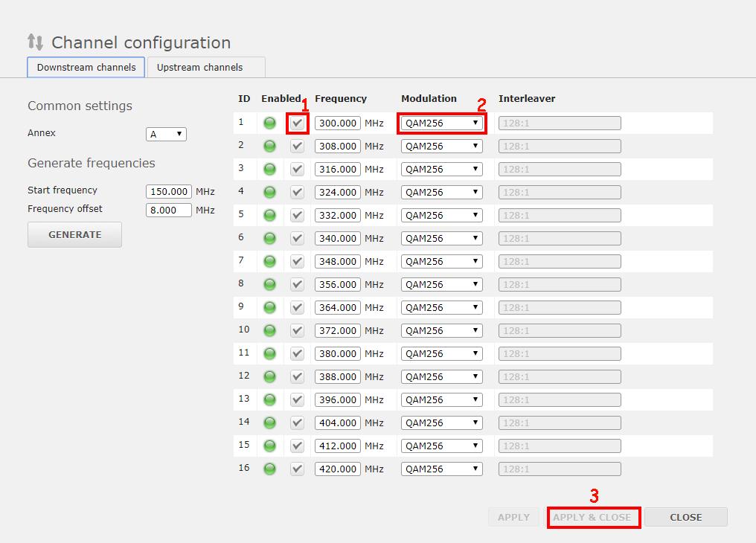Click the green status LED for channel 8

269,285
